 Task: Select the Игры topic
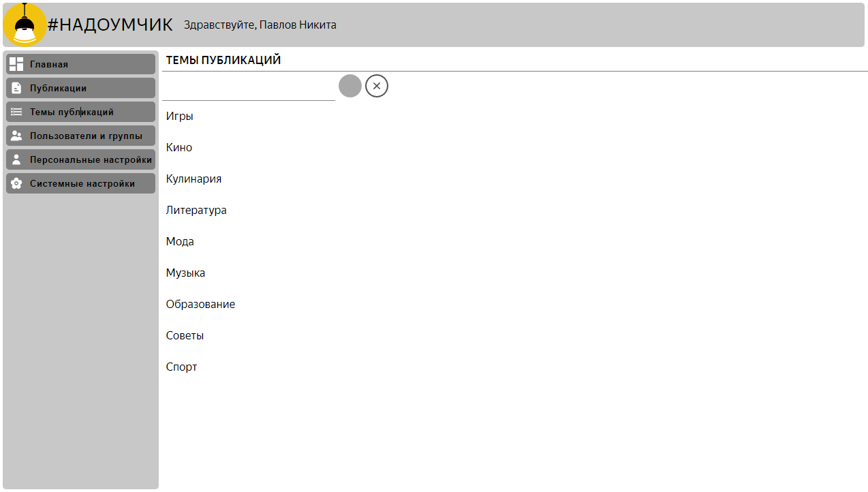[179, 116]
